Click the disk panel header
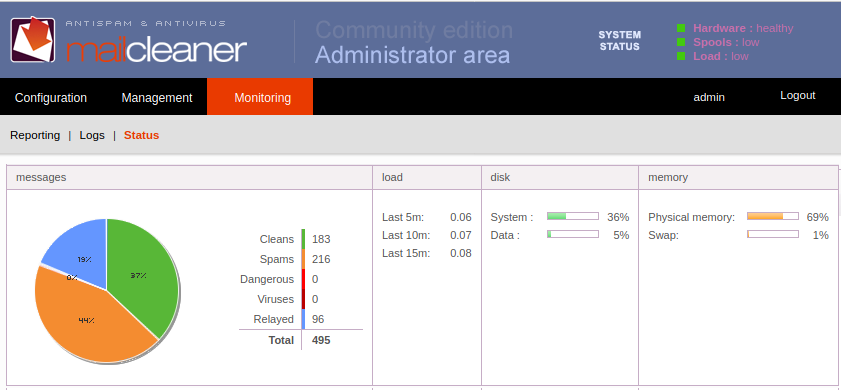841x390 pixels. click(x=560, y=178)
